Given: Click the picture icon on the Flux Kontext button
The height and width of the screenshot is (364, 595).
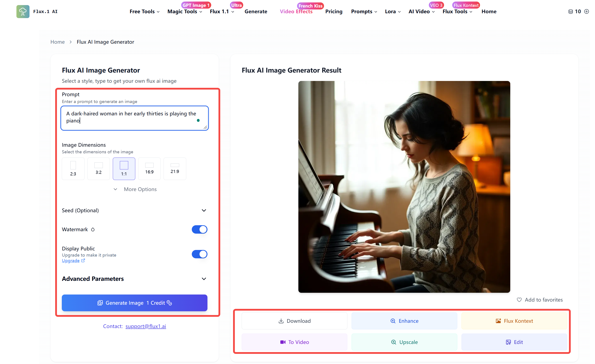Looking at the screenshot, I should [498, 321].
